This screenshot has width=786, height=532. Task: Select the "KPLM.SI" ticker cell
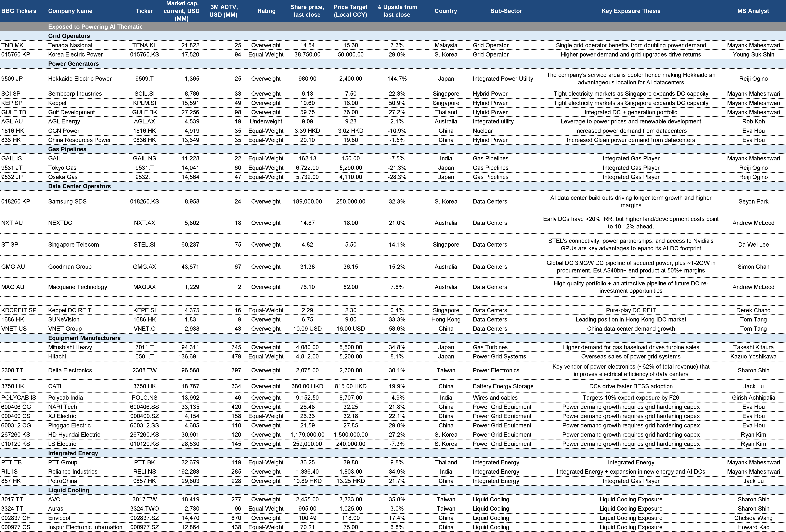tap(144, 103)
